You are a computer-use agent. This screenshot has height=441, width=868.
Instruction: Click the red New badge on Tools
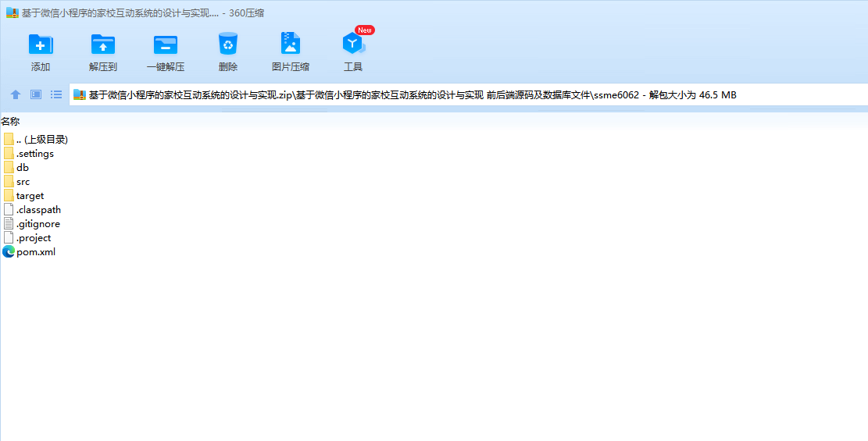pos(365,30)
